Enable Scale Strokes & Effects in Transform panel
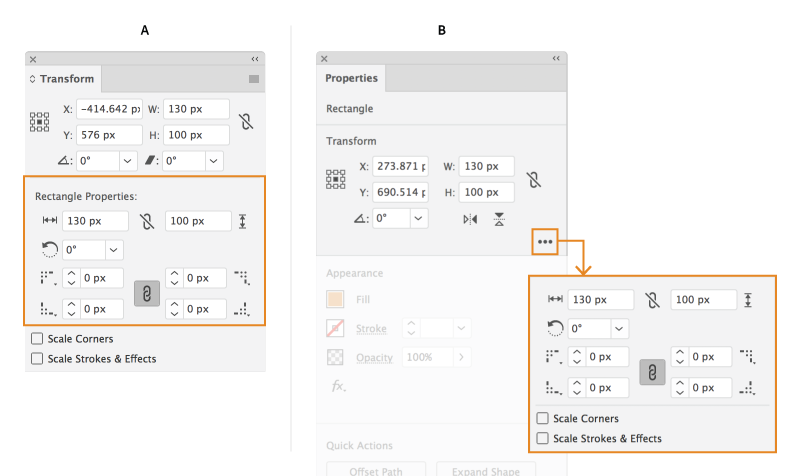 tap(37, 358)
